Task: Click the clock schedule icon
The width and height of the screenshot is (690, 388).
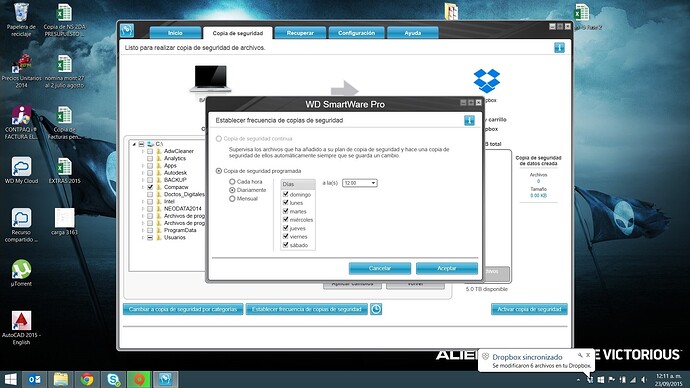Action: (376, 309)
